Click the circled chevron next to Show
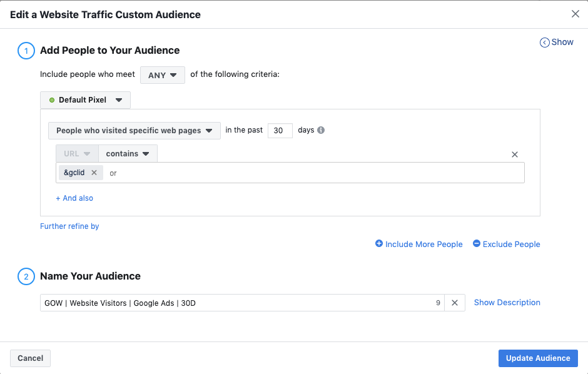The image size is (588, 374). tap(544, 41)
